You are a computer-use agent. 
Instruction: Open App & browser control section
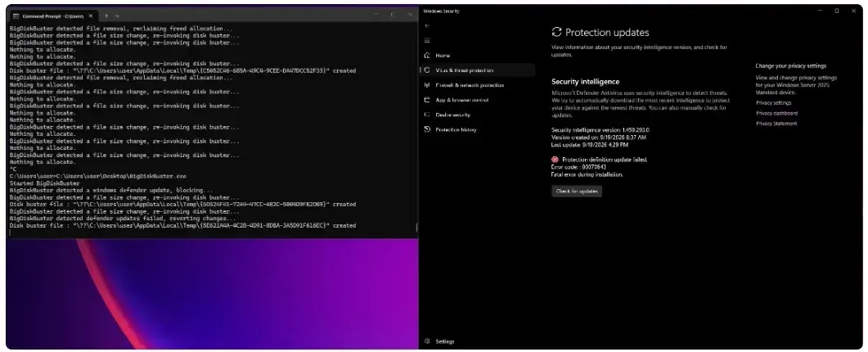[x=478, y=100]
